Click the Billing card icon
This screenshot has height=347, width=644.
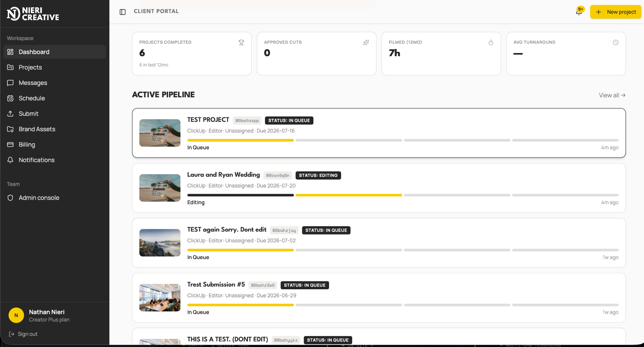[10, 145]
